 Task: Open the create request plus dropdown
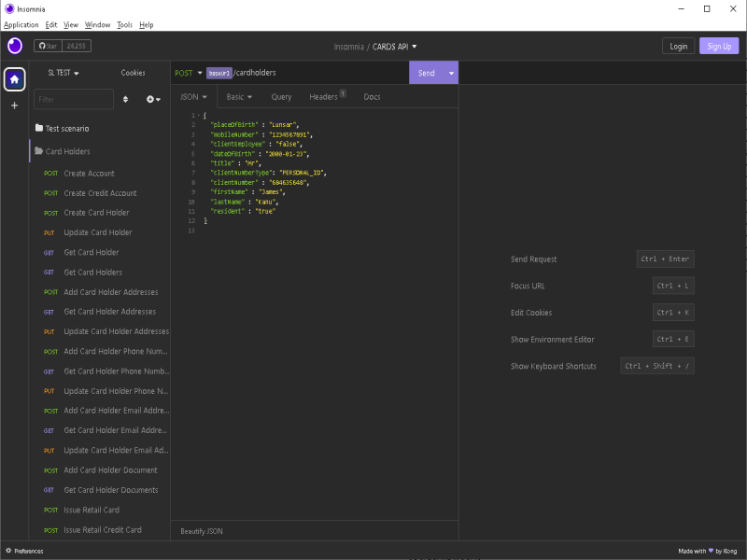click(153, 99)
